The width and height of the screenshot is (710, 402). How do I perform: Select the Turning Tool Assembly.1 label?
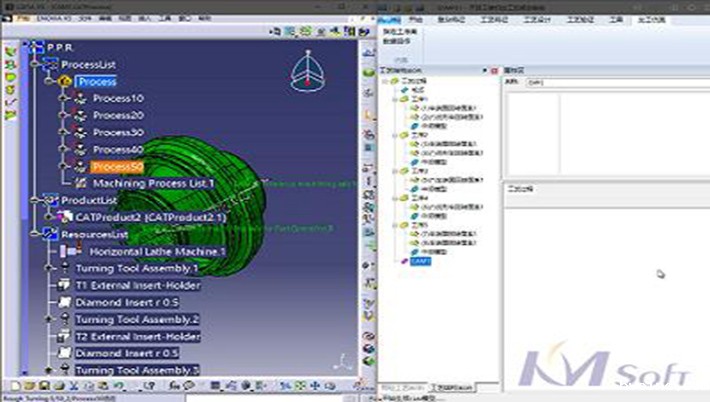[x=137, y=269]
